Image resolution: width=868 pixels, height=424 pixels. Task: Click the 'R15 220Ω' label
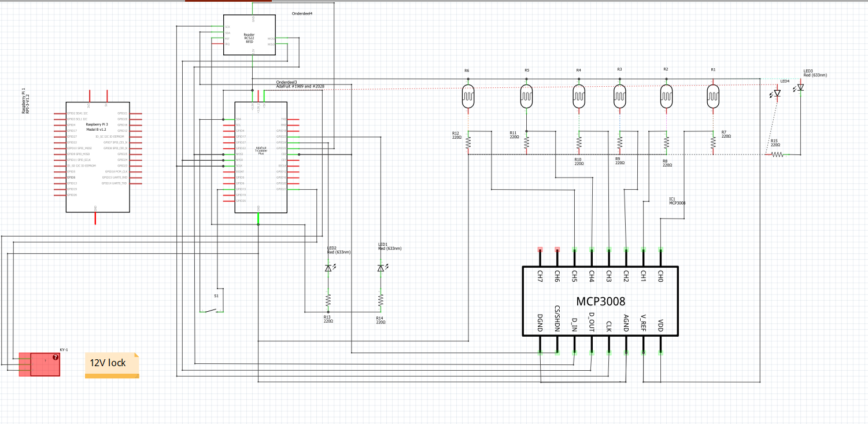coord(775,143)
